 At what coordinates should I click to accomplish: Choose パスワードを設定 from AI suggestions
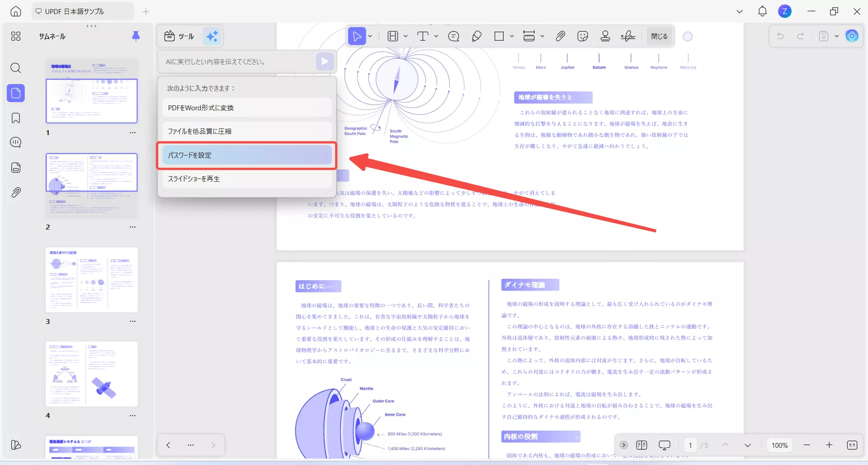246,155
